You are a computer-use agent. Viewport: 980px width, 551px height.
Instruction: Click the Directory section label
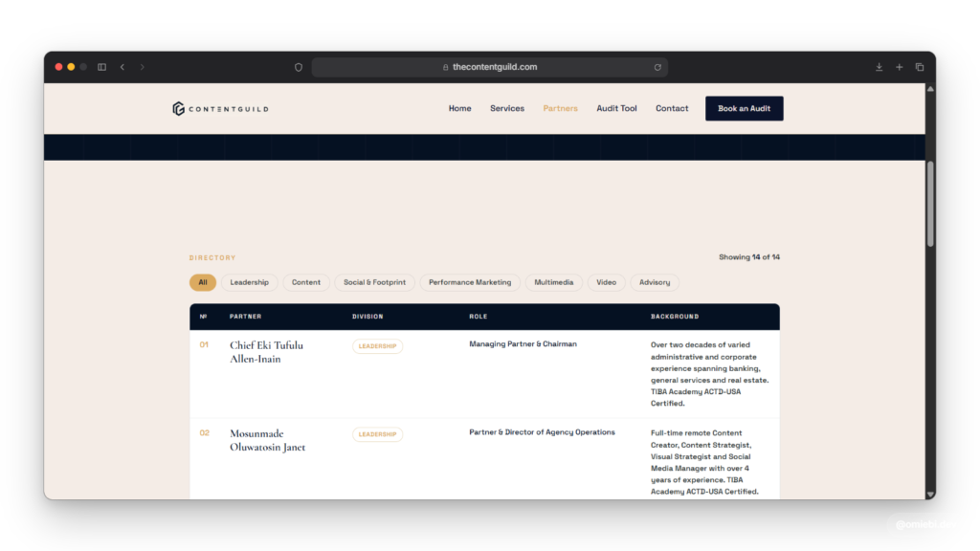coord(212,258)
